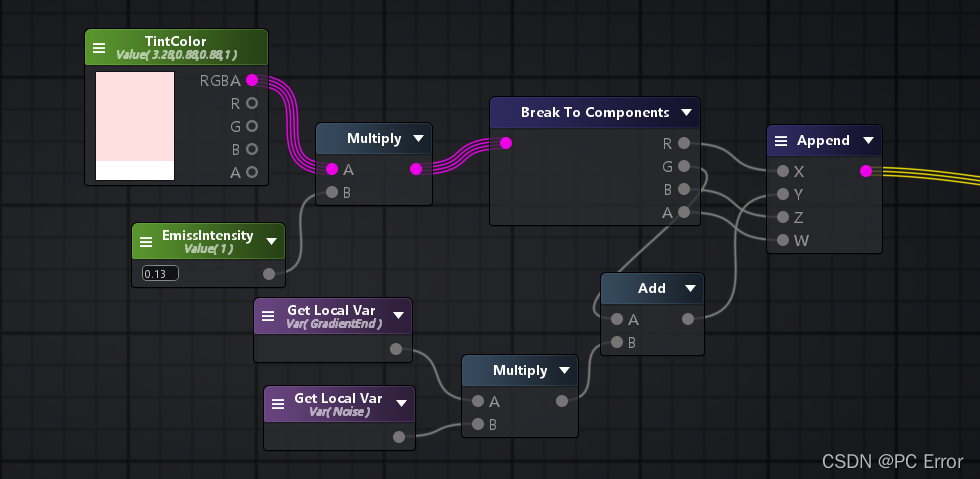Open the lower Multiply node dropdown arrow
The height and width of the screenshot is (479, 980).
(x=564, y=371)
